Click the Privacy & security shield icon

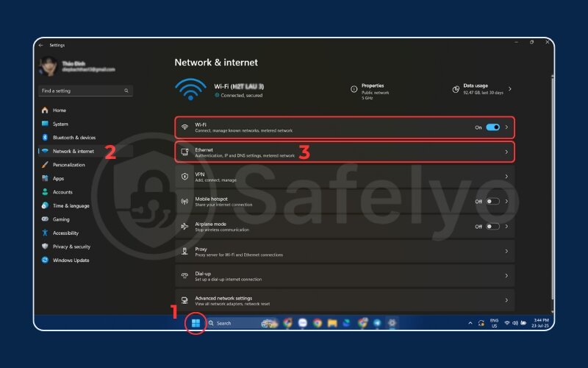point(45,247)
